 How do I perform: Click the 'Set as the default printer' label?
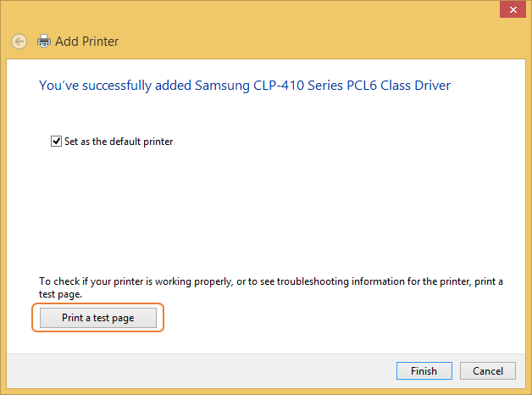click(119, 142)
